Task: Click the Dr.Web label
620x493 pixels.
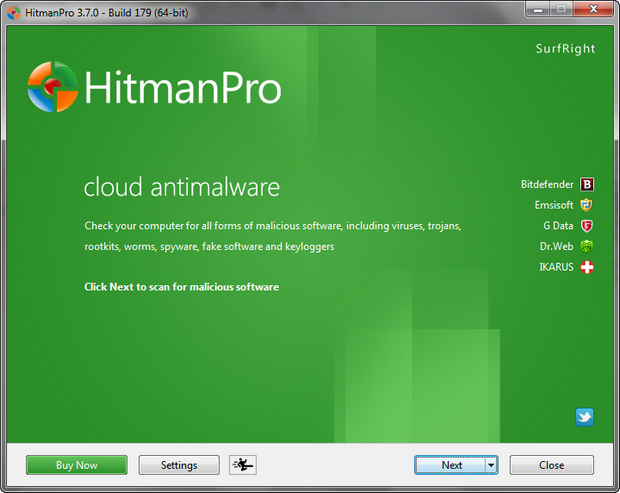Action: (556, 246)
